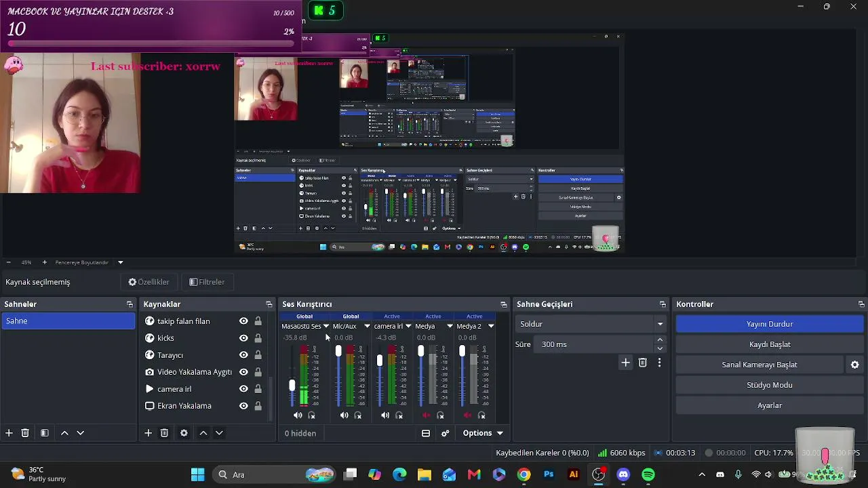Adjust the Masaüstü Ses volume fader
This screenshot has width=868, height=488.
tap(292, 385)
